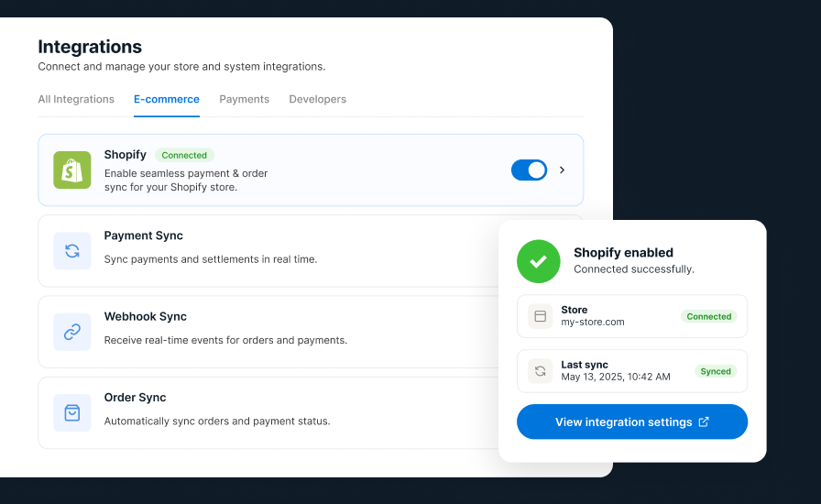The height and width of the screenshot is (504, 821).
Task: Click the Store label in popup
Action: (575, 310)
